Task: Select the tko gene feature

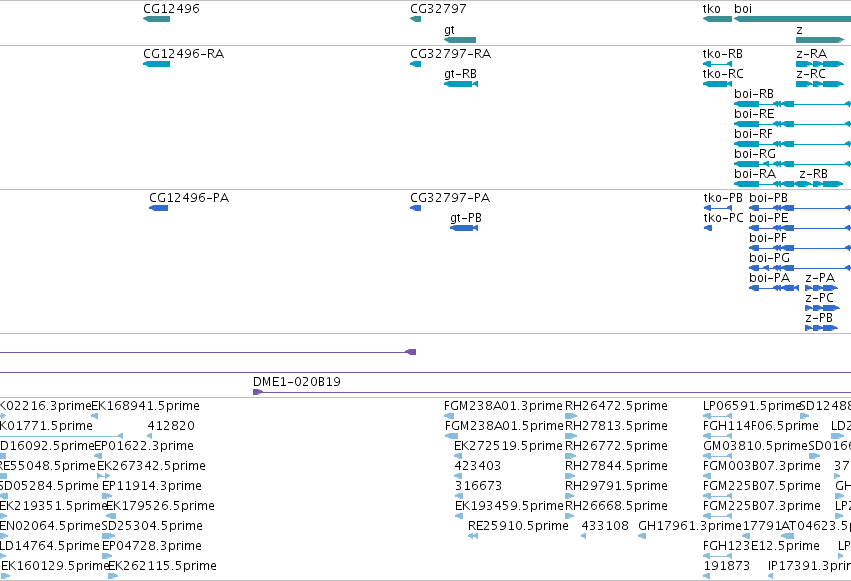Action: pos(717,19)
